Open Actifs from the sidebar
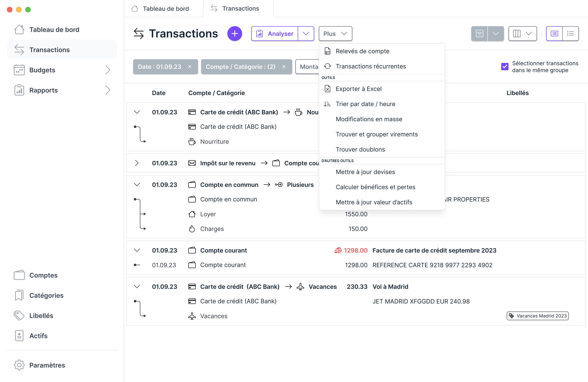Viewport: 588px width, 382px height. [39, 336]
